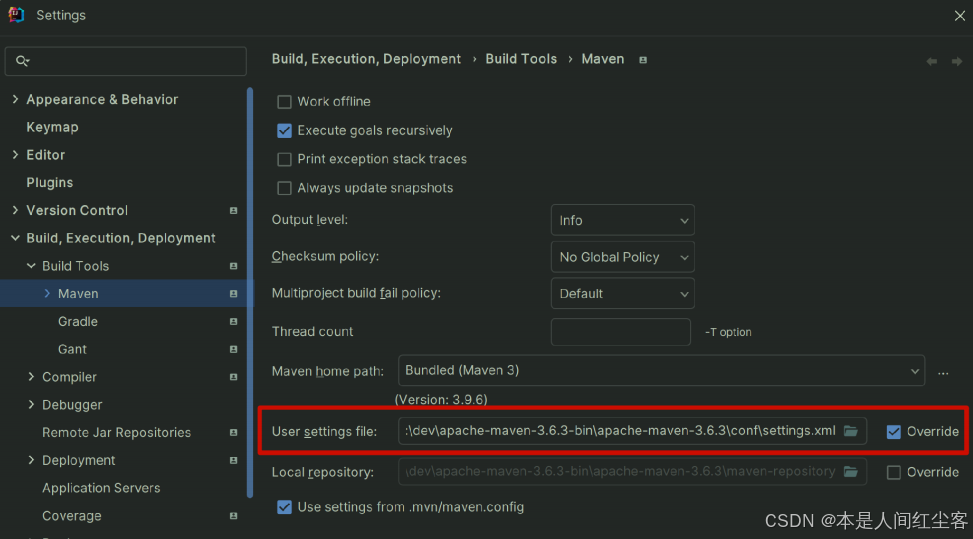Screen dimensions: 973x539
Task: Go forward with the right arrow icon
Action: click(x=957, y=61)
